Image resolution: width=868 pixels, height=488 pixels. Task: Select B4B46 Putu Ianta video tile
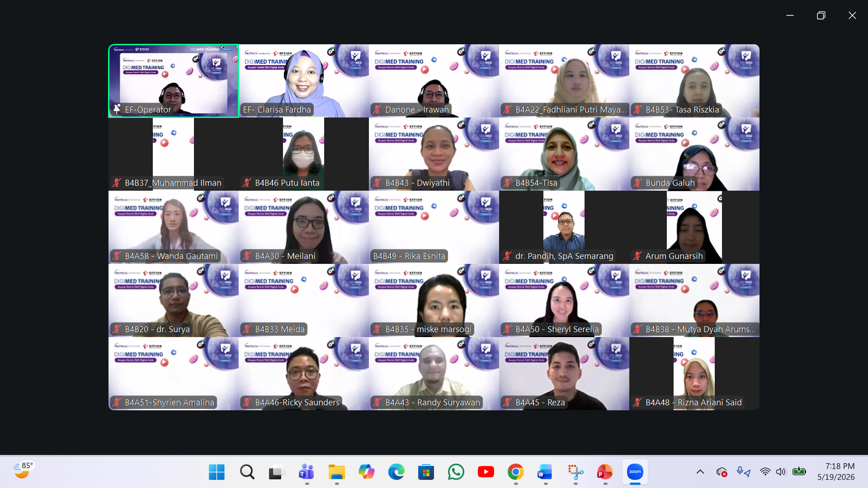[304, 154]
